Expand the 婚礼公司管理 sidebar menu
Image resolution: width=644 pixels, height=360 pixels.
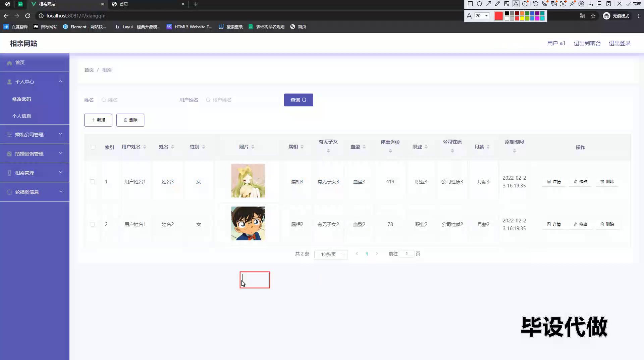point(35,134)
